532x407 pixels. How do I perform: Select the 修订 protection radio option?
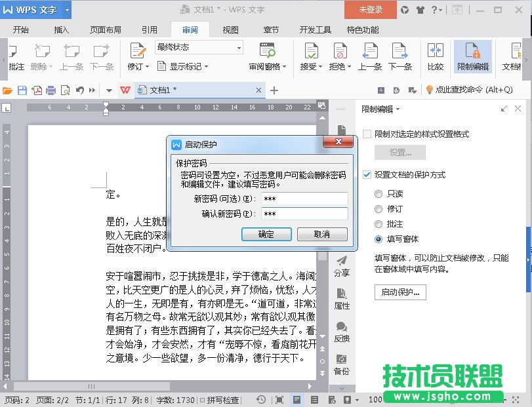click(379, 209)
